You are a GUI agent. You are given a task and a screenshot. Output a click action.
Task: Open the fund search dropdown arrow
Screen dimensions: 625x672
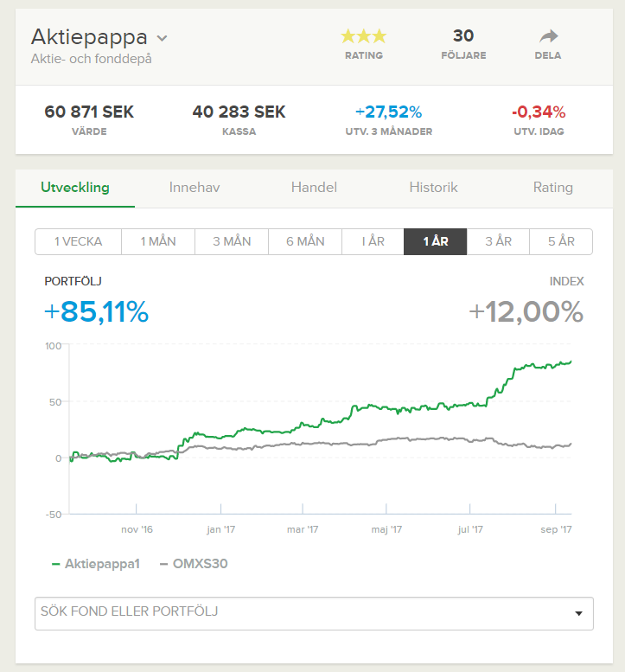578,613
